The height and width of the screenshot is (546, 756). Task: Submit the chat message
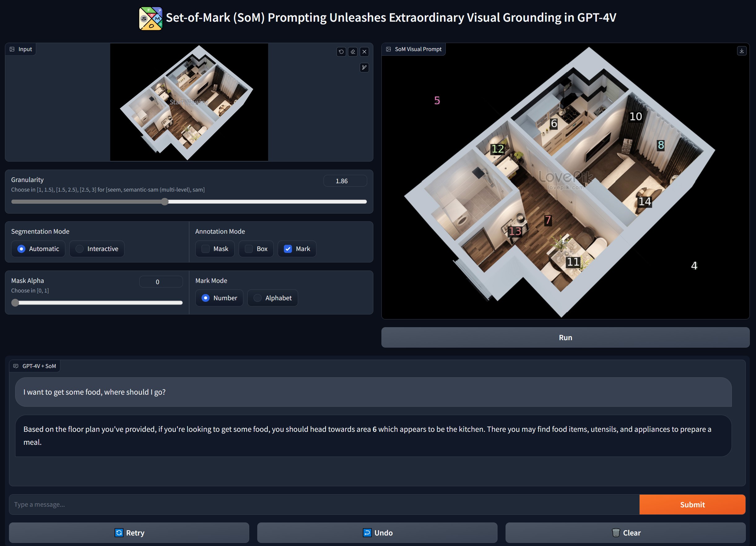[692, 504]
